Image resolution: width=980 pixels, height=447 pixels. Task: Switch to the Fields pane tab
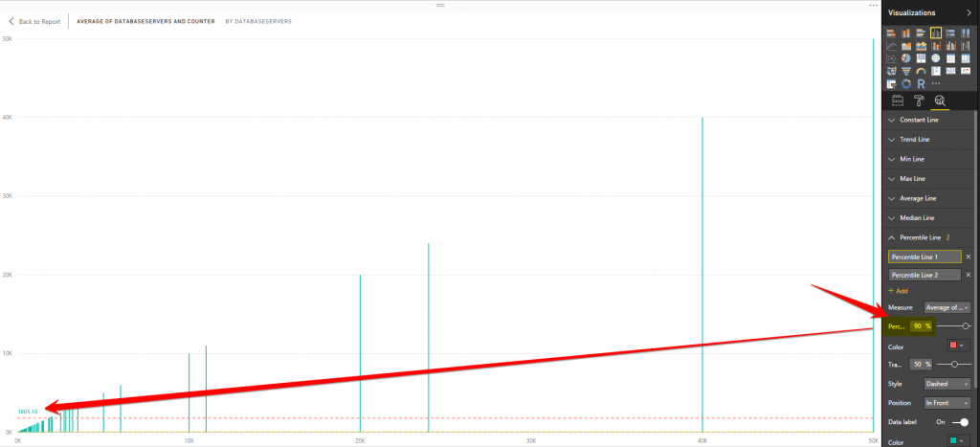point(898,101)
